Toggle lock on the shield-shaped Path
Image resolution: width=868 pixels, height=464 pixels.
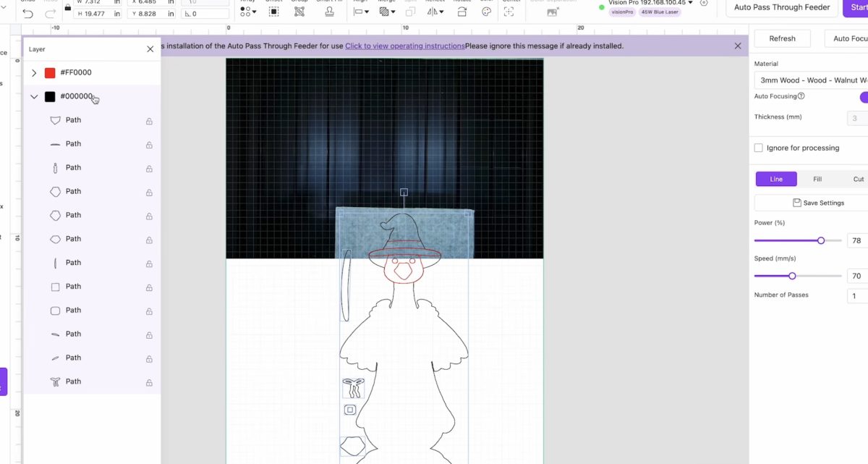pyautogui.click(x=149, y=122)
